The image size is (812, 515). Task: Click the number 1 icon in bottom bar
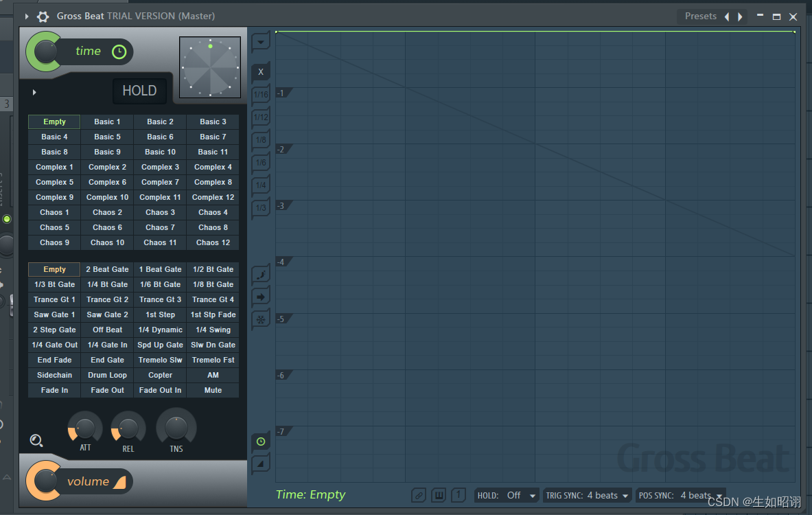pyautogui.click(x=459, y=495)
